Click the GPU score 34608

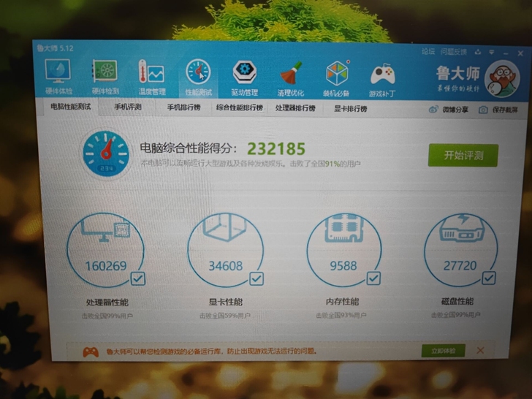point(226,266)
